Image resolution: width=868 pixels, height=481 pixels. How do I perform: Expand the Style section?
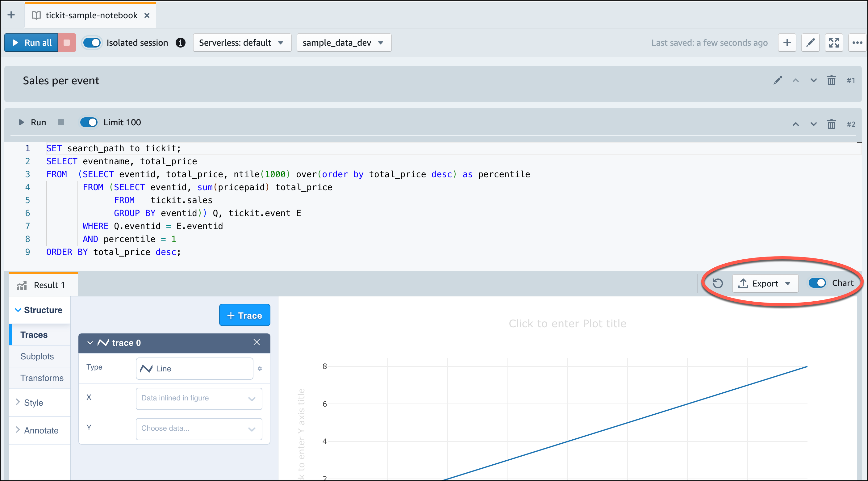[x=33, y=402]
